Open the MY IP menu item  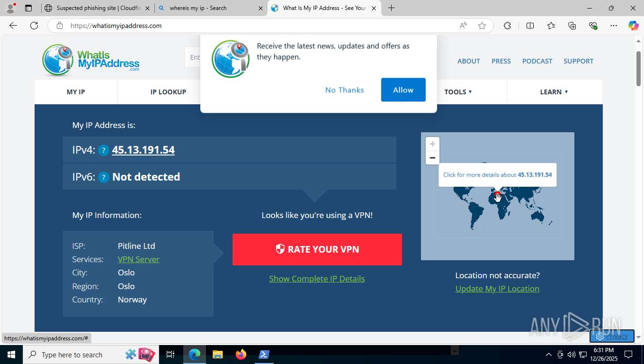[x=76, y=92]
